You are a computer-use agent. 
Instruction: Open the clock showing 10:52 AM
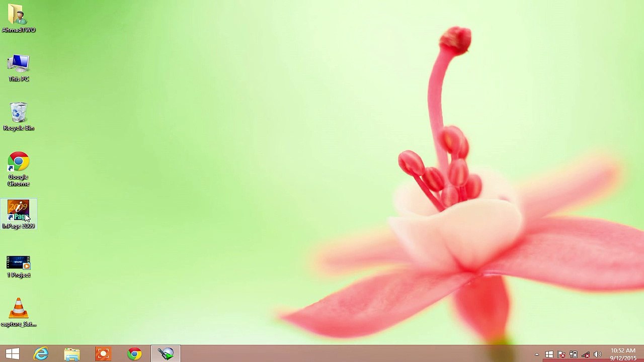pos(623,354)
